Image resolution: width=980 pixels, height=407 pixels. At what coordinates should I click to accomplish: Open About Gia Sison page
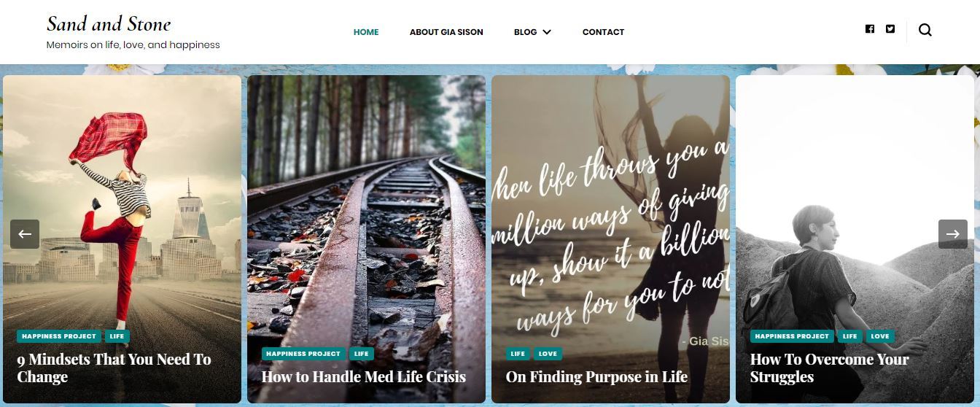(446, 32)
